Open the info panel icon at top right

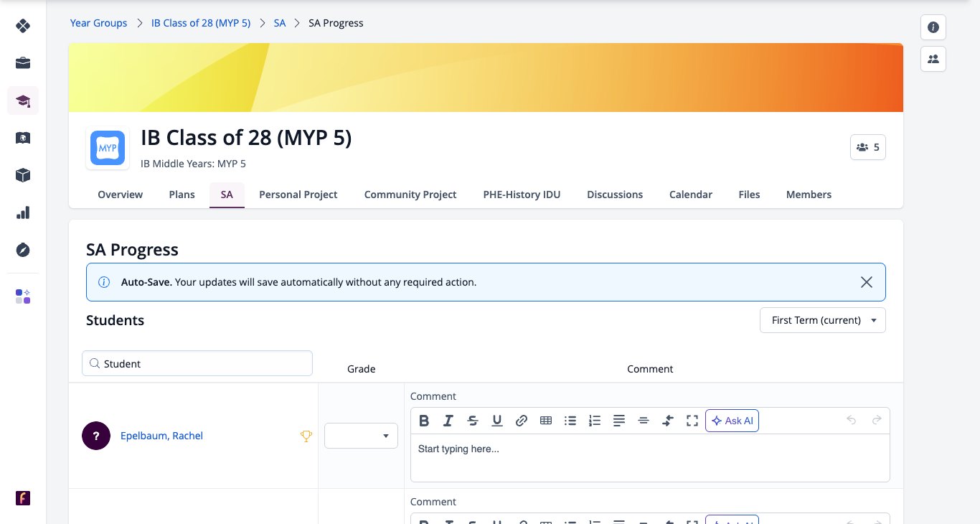click(x=933, y=27)
